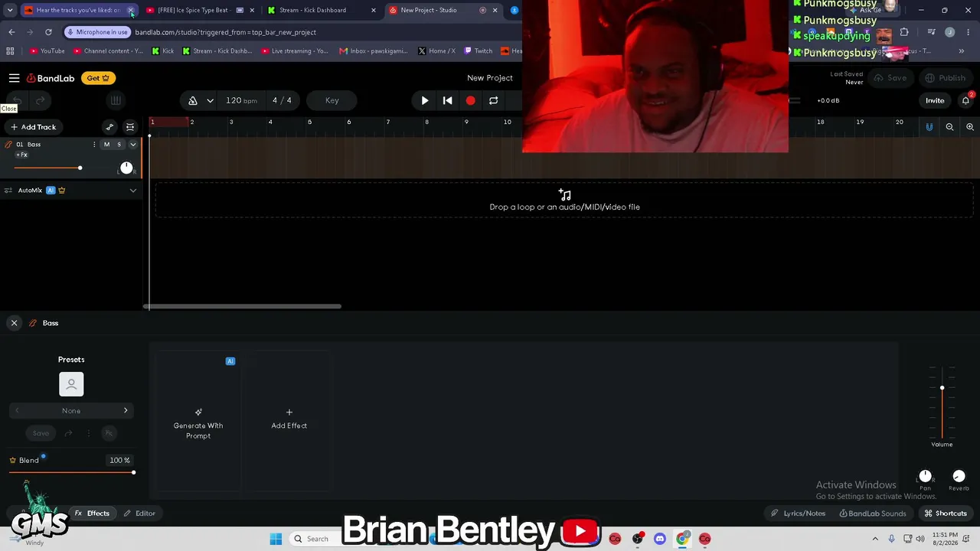Solo the Bass track

[119, 145]
